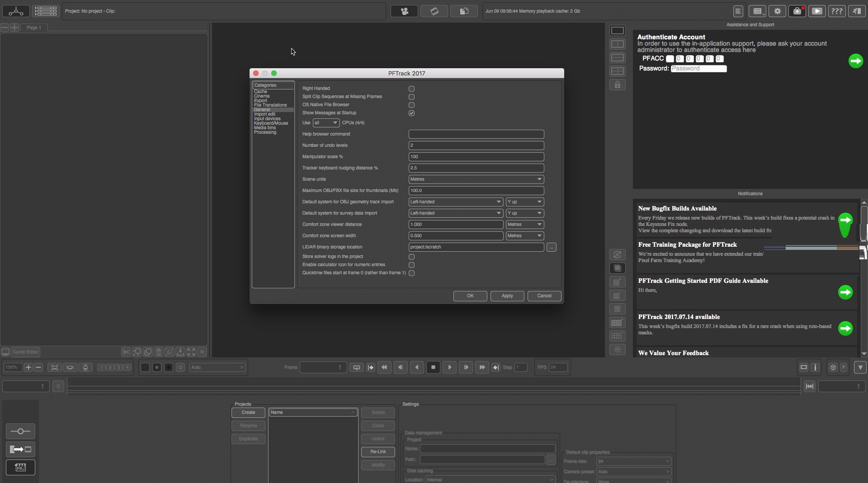Open the support first-aid kit icon

(x=797, y=11)
